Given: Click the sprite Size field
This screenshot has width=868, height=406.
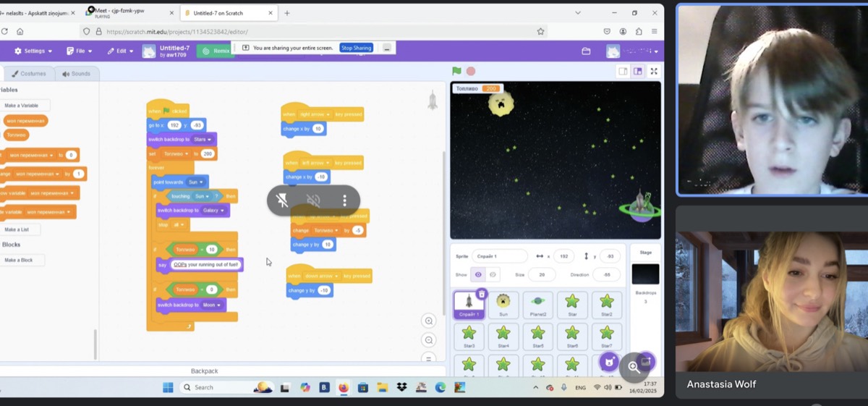Looking at the screenshot, I should pyautogui.click(x=541, y=275).
